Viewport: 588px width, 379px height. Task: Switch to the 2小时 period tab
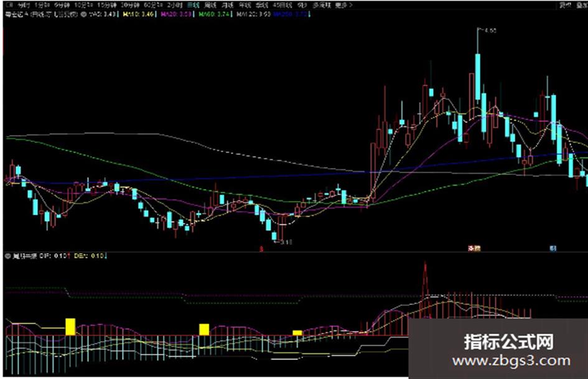click(175, 5)
